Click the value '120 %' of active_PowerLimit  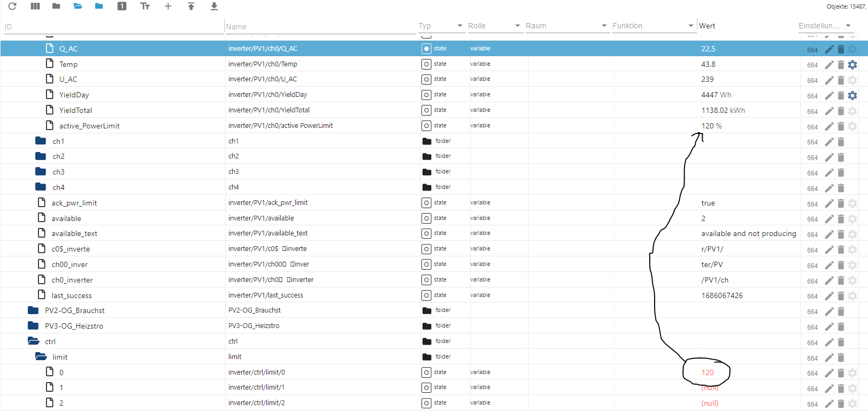click(712, 126)
